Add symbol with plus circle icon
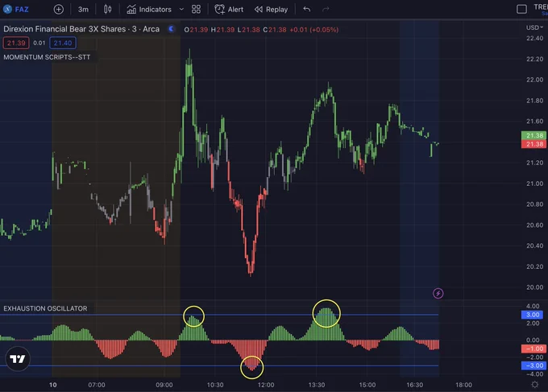This screenshot has height=392, width=548. pos(59,10)
